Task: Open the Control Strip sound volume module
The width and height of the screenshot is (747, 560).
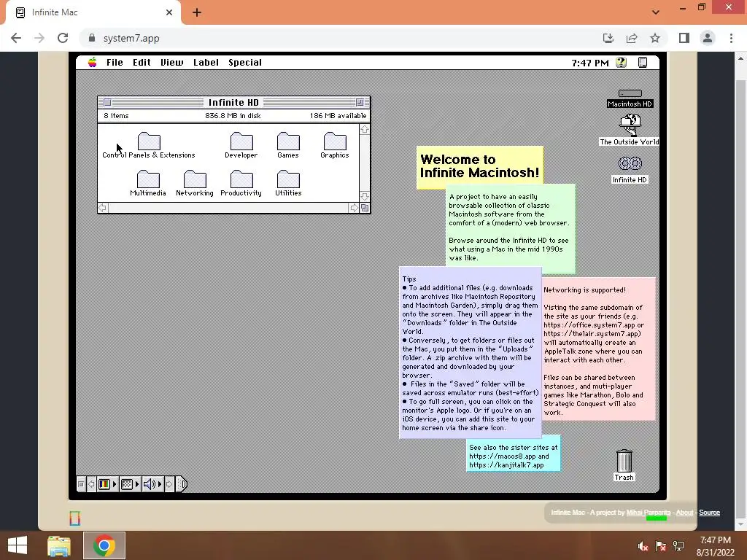Action: 152,484
